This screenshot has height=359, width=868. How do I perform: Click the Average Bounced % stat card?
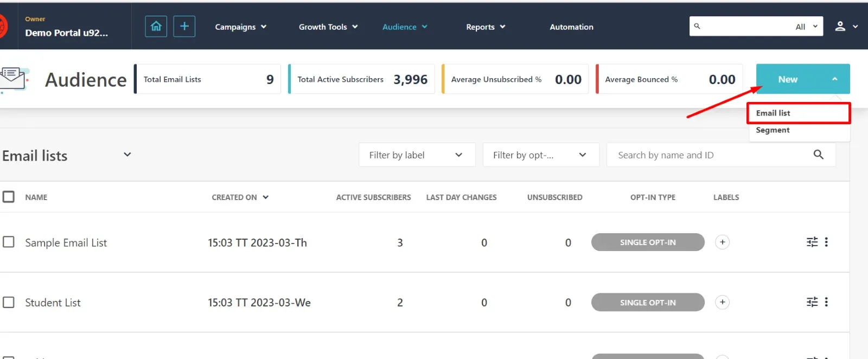pos(669,79)
